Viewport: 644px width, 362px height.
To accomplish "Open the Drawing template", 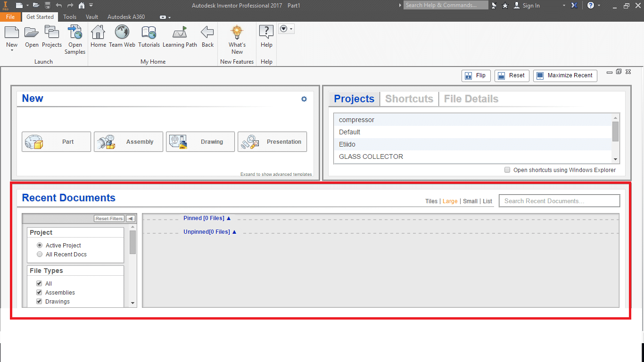I will coord(200,141).
